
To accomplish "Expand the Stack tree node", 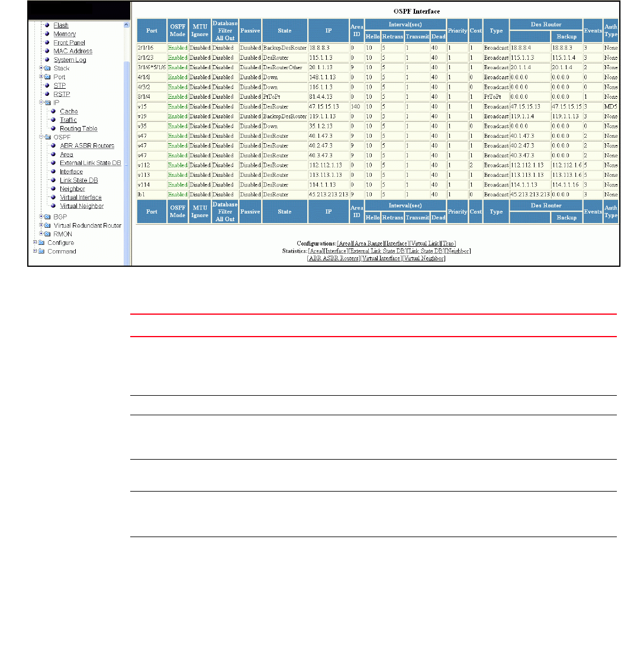I will point(41,67).
